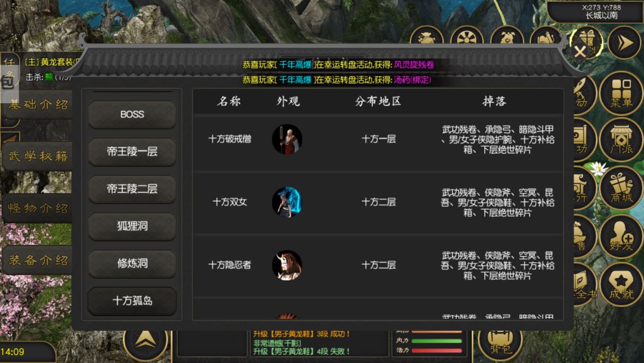Viewport: 644px width, 363px height.
Task: Open the 成就 achievements icon
Action: 621,284
